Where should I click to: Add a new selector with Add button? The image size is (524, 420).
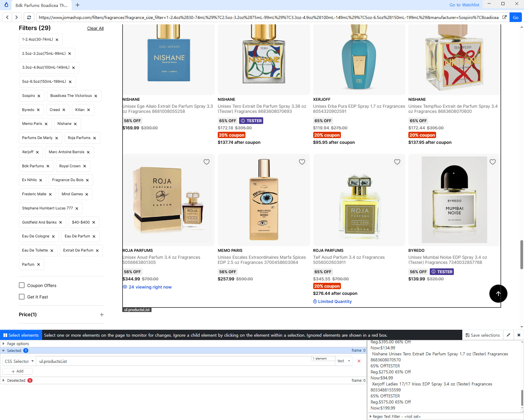17,371
